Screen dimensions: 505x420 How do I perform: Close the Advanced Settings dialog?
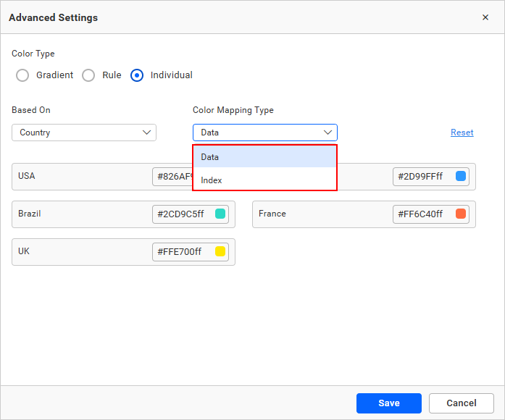(485, 17)
